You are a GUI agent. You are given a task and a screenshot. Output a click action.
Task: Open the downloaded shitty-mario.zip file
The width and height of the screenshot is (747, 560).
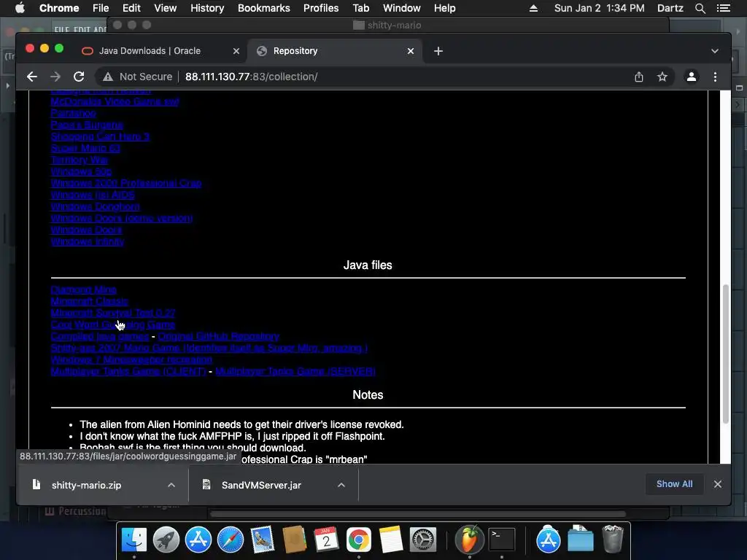pyautogui.click(x=86, y=485)
